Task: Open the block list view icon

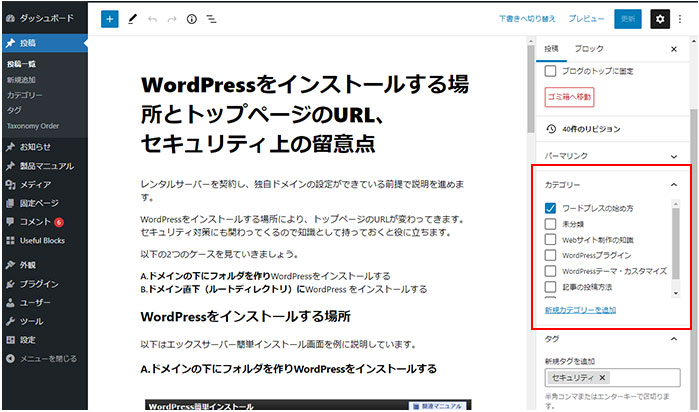Action: click(x=211, y=19)
